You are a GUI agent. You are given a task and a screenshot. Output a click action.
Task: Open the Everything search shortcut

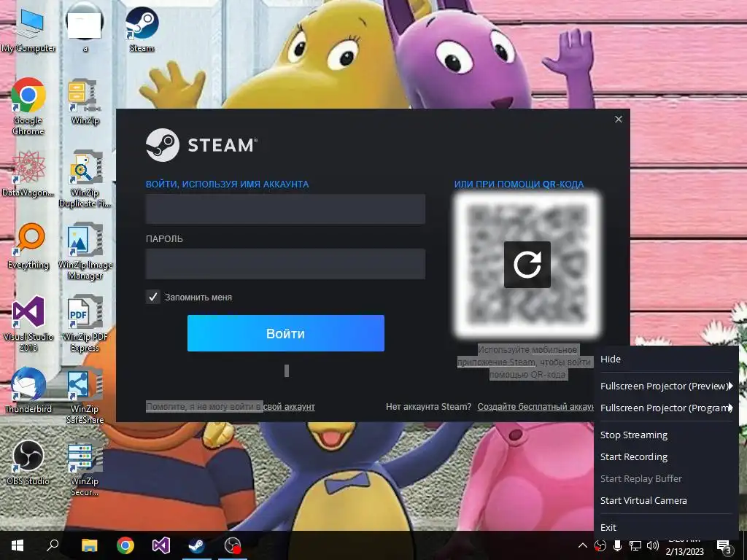(x=28, y=246)
